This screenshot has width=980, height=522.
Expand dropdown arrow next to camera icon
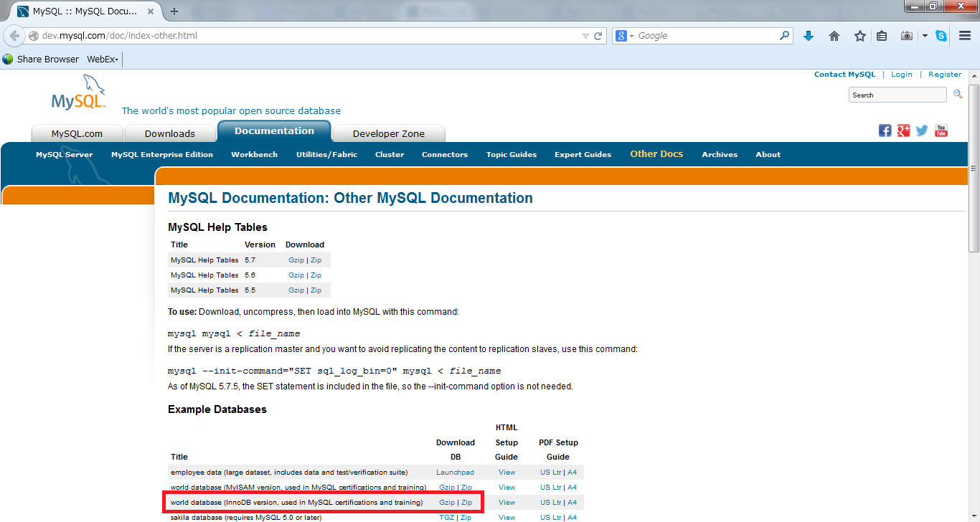tap(925, 36)
